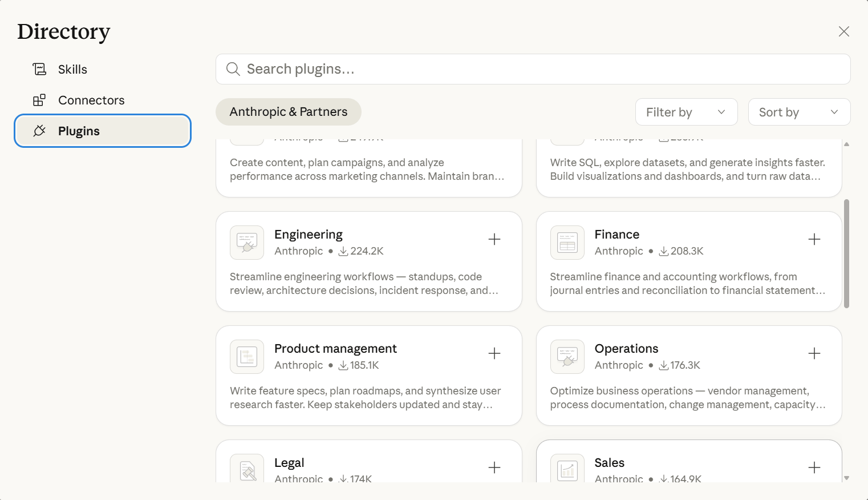The height and width of the screenshot is (500, 868).
Task: Click the plus icon beside Sales
Action: click(814, 467)
